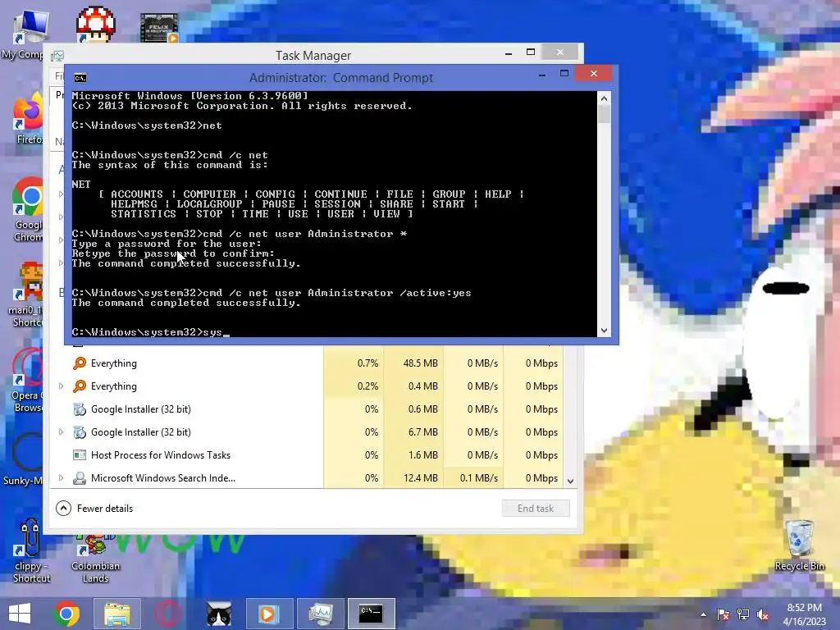This screenshot has height=630, width=840.
Task: Select the Google Chrome desktop shortcut
Action: point(28,210)
